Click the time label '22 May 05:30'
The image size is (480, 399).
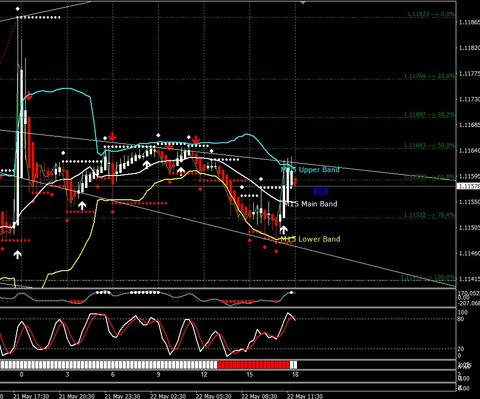click(x=214, y=396)
